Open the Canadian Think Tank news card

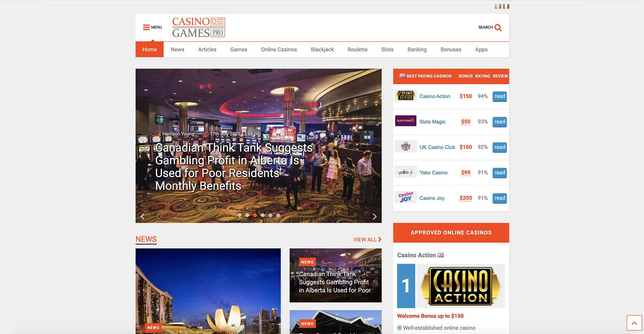(335, 275)
